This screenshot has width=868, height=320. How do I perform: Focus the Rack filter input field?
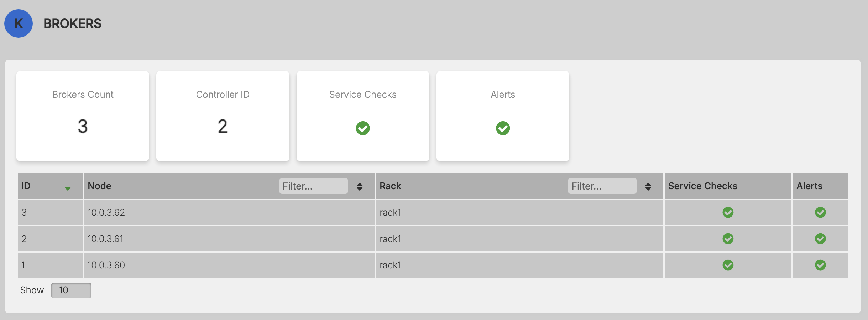click(602, 186)
